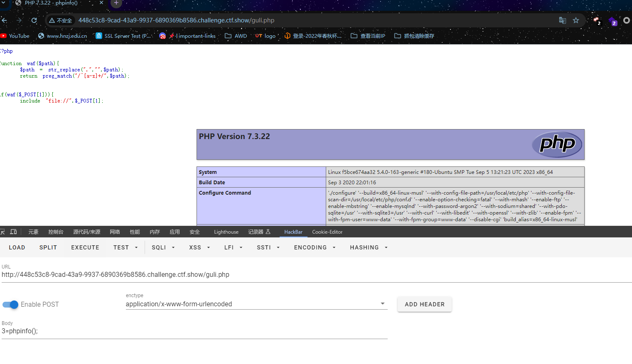Click the EXECUTE button
The height and width of the screenshot is (364, 632).
[x=85, y=247]
